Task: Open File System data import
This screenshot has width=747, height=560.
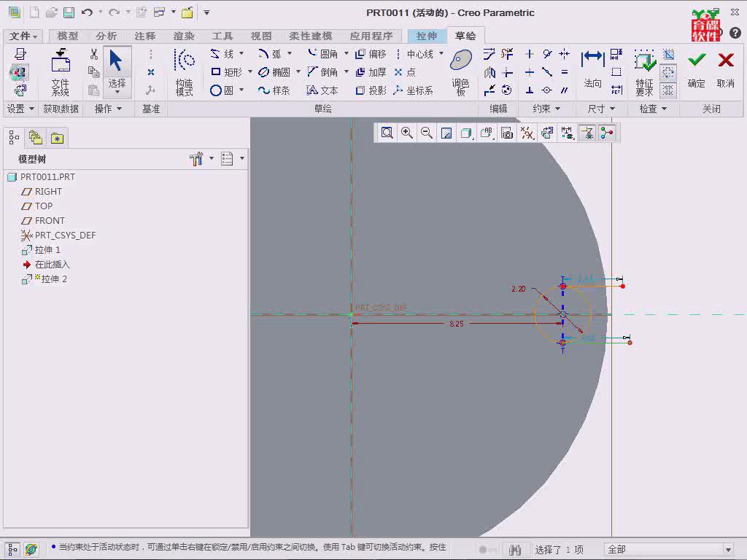Action: 61,72
